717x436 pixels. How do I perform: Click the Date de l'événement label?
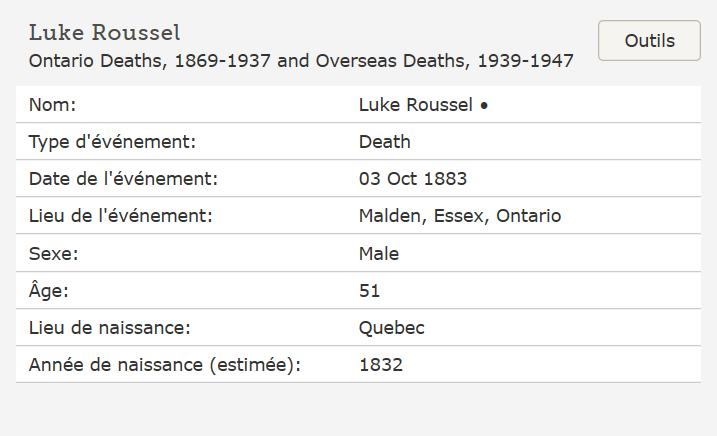click(123, 179)
